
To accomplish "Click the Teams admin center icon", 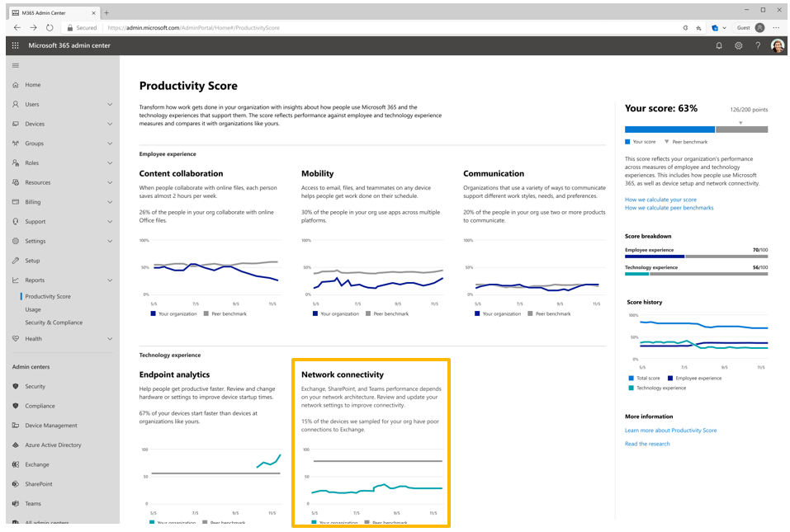I will click(16, 503).
